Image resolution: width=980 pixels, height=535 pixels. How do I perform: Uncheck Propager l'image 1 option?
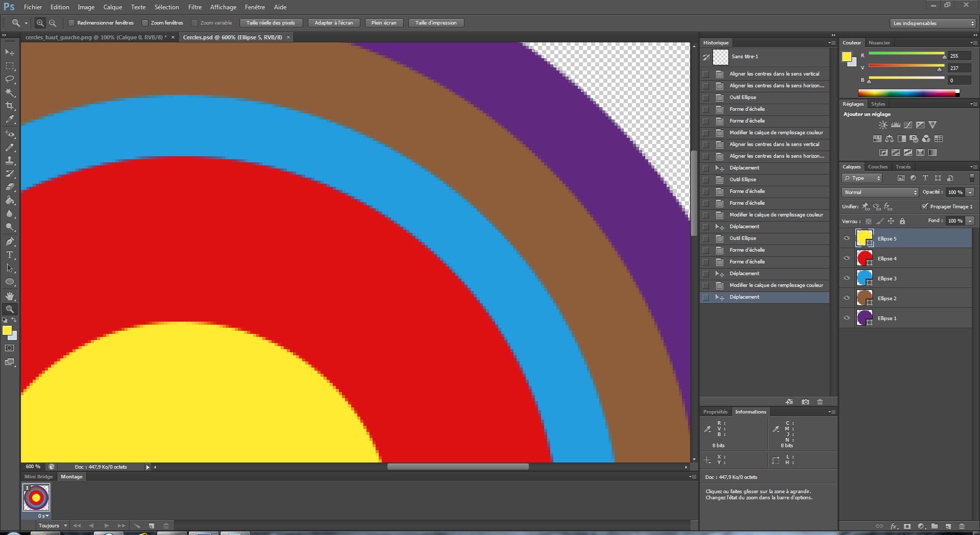[924, 206]
